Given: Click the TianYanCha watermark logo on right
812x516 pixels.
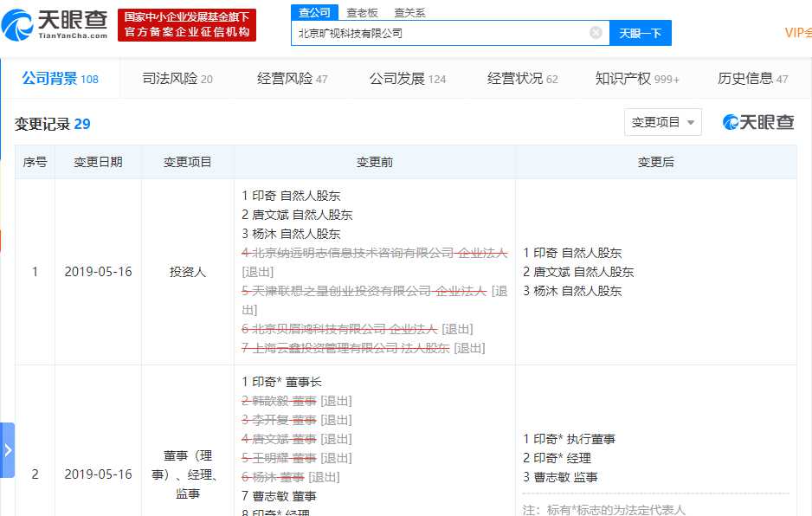Looking at the screenshot, I should 758,123.
